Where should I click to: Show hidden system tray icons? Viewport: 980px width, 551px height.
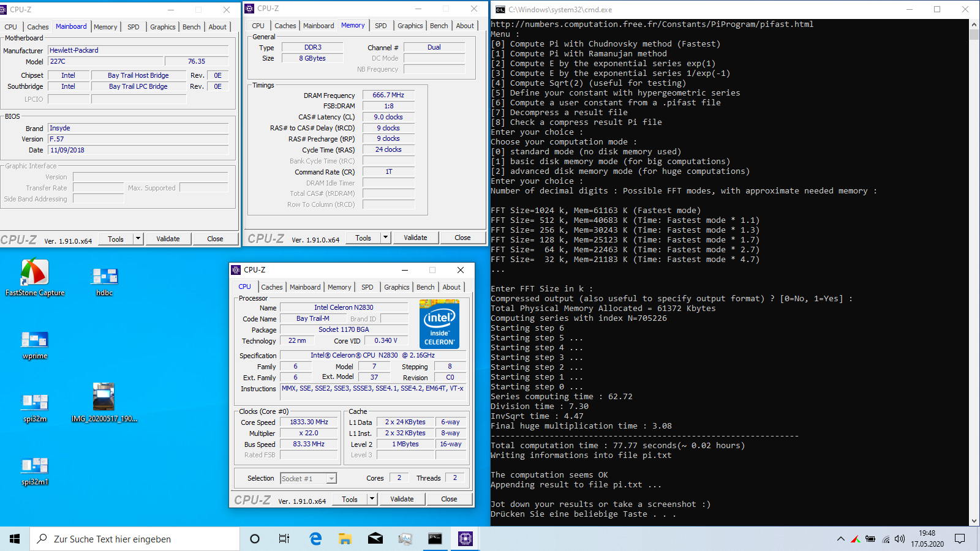[x=840, y=539]
